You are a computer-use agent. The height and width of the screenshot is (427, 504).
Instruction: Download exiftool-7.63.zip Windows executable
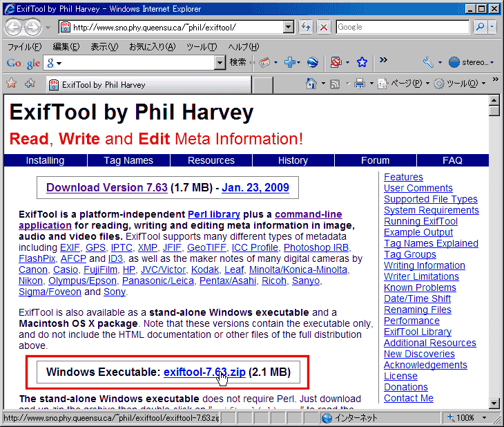coord(204,372)
